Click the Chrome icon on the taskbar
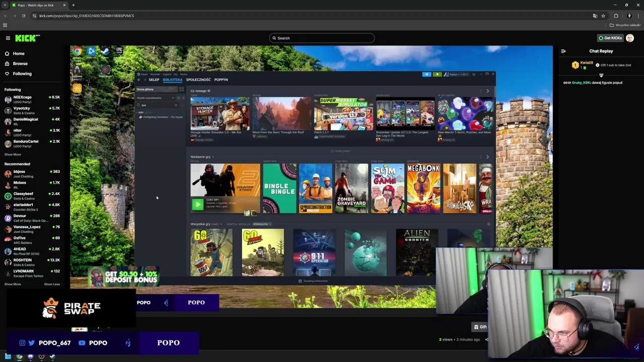 point(19,356)
